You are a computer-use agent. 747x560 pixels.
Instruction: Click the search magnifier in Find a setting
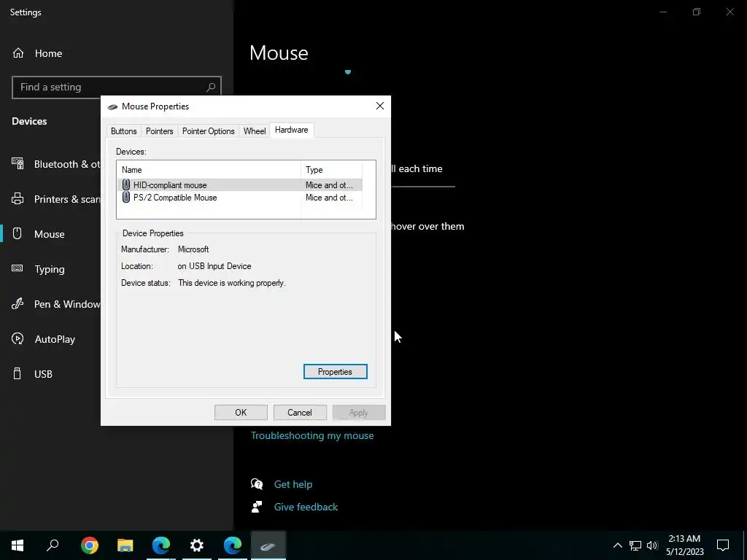[x=211, y=87]
